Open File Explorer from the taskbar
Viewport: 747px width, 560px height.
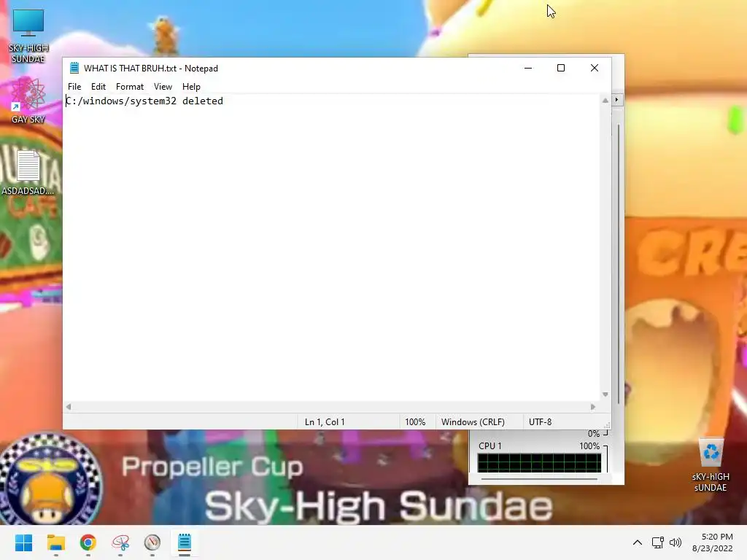coord(55,542)
